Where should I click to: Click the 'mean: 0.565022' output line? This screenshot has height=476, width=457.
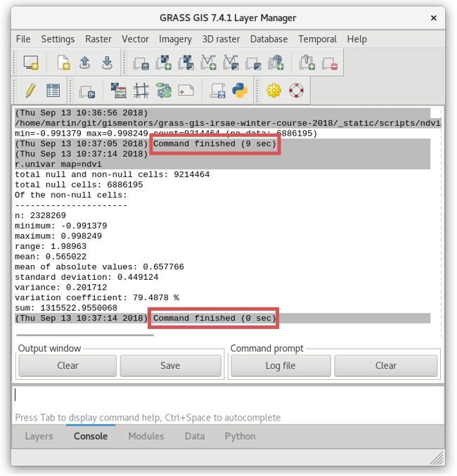tap(51, 257)
